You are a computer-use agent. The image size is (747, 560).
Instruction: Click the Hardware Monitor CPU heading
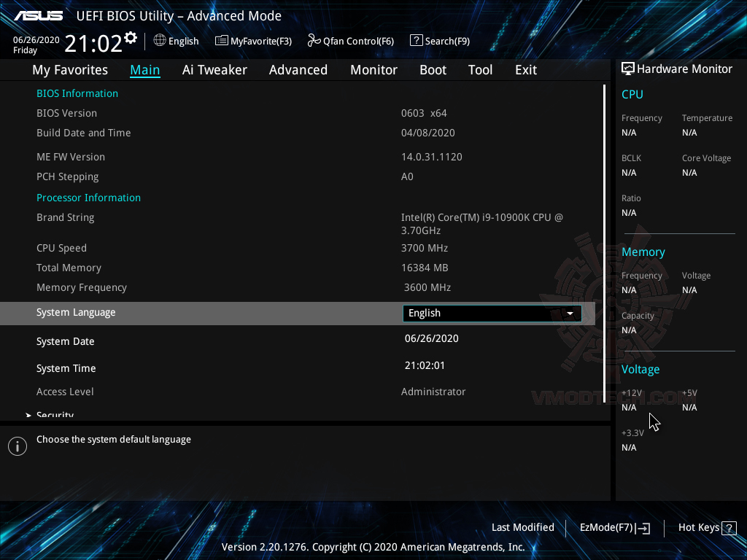(632, 94)
